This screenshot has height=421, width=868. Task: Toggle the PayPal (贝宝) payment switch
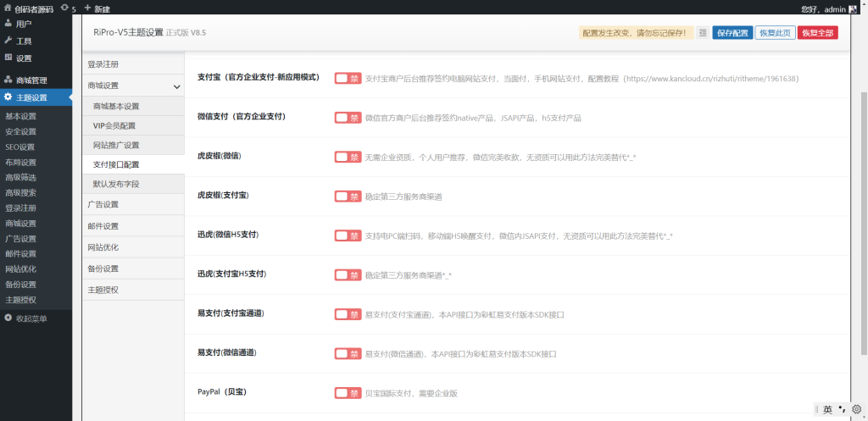click(348, 393)
